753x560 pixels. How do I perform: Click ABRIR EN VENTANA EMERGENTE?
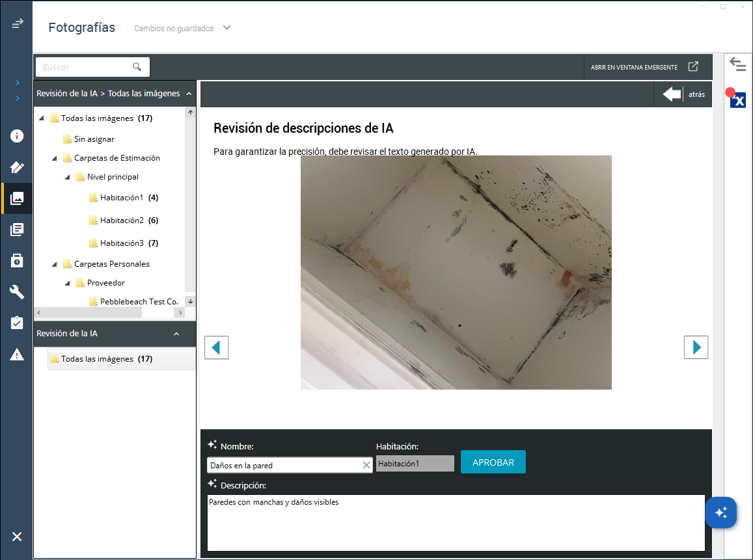tap(634, 67)
